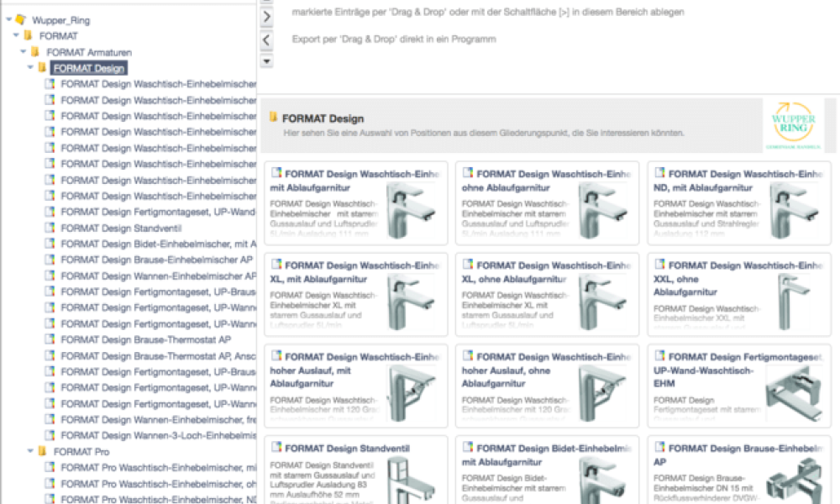Open the thumbnail on the Standventil card
Viewport: 840px width, 504px height.
click(411, 480)
